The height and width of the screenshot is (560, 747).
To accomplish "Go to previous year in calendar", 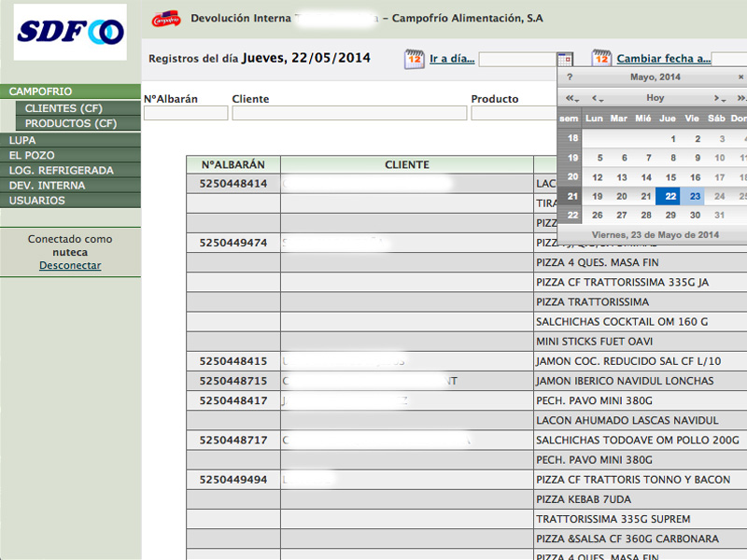I will click(571, 98).
